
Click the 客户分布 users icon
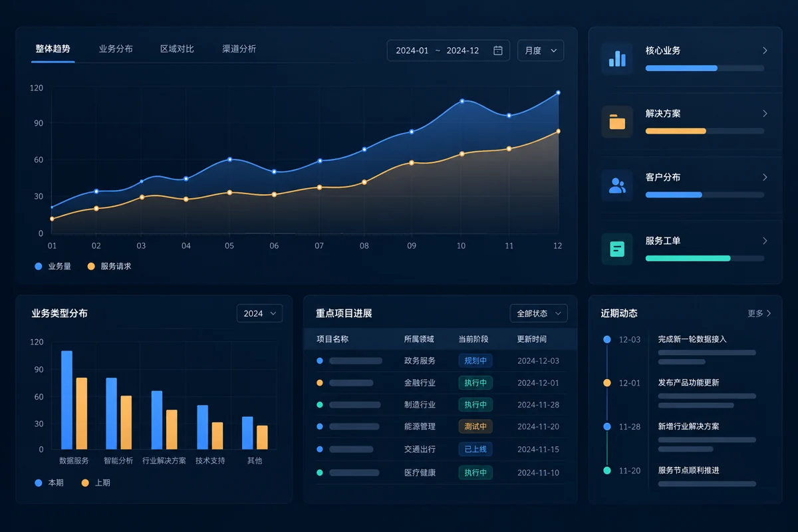617,186
